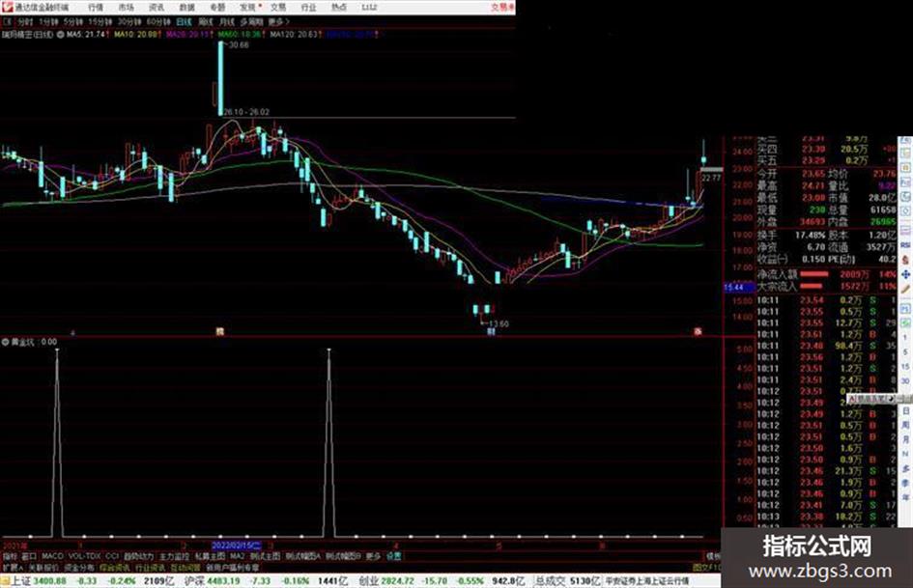
Task: Click the 年 period shortcut in the right sidebar
Action: pos(905,498)
